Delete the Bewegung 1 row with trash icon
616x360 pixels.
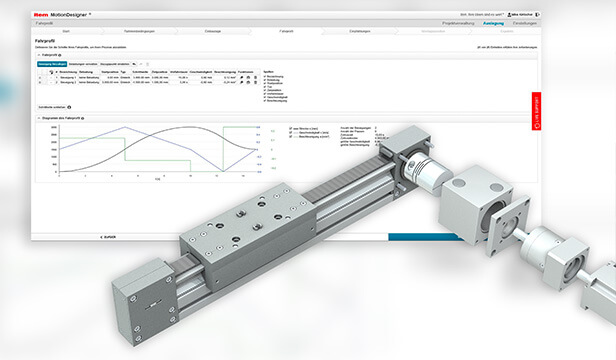[255, 78]
